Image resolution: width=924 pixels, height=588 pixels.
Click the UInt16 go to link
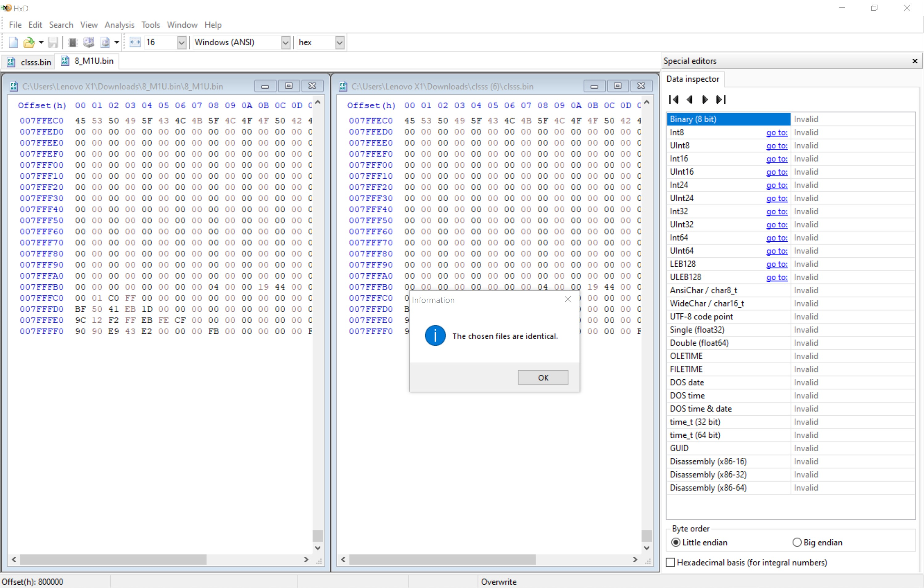[x=777, y=172]
